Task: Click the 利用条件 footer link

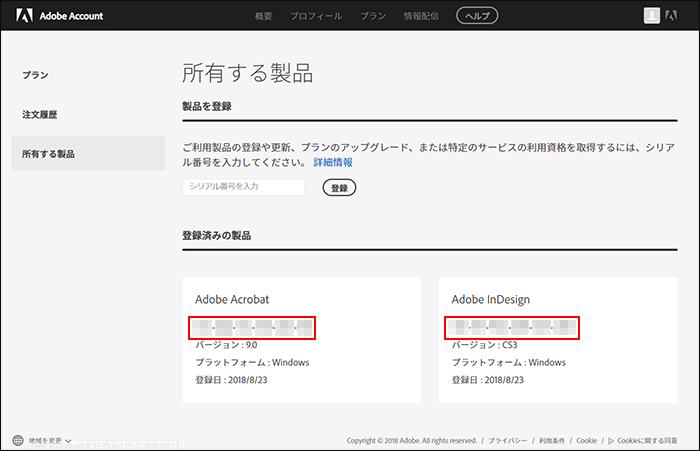Action: (x=552, y=441)
